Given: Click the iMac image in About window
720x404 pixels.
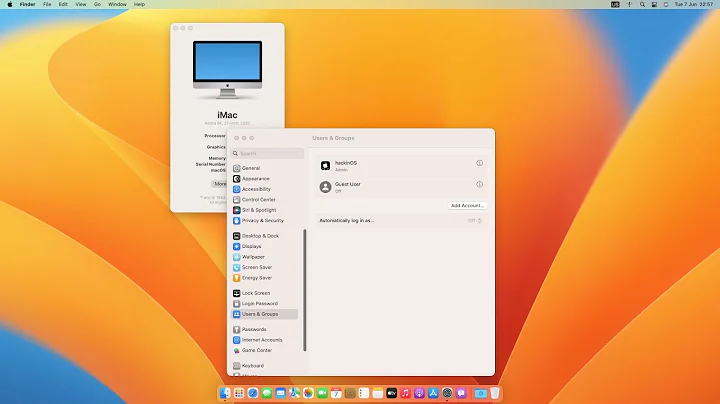Looking at the screenshot, I should click(x=227, y=69).
